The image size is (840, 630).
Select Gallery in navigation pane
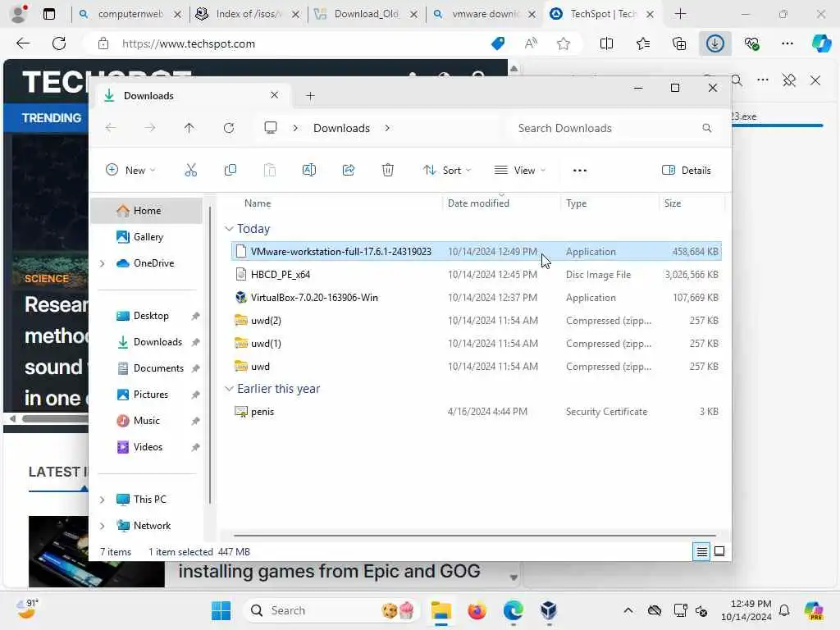point(148,237)
